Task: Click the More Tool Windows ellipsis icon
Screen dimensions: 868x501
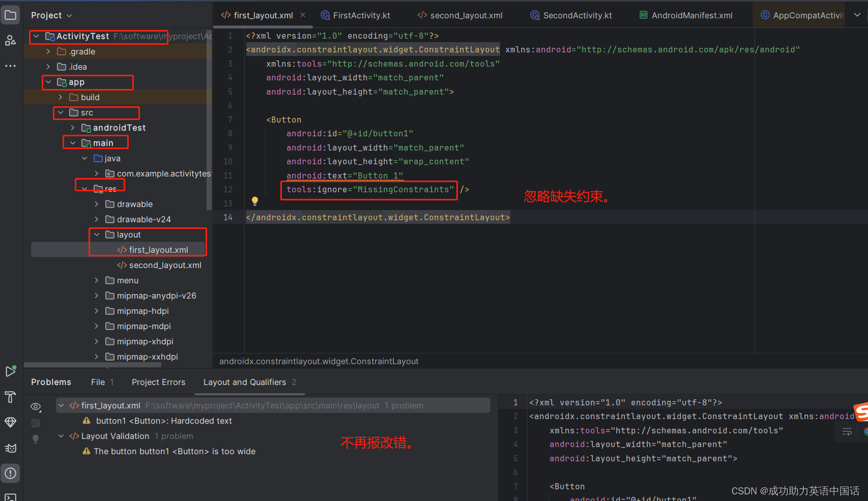Action: click(10, 66)
